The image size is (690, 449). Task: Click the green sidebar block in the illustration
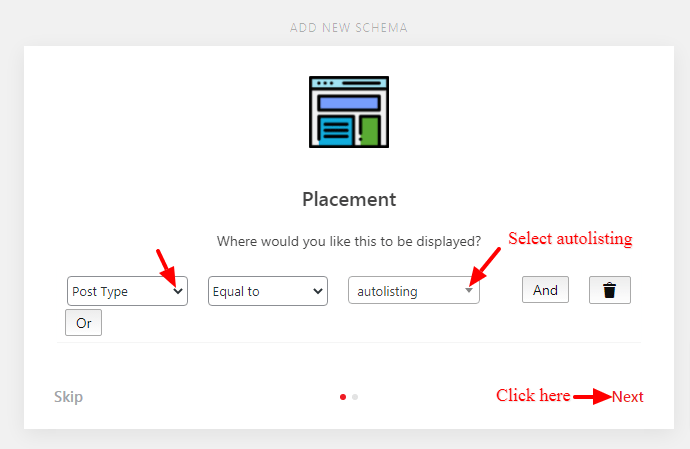370,131
